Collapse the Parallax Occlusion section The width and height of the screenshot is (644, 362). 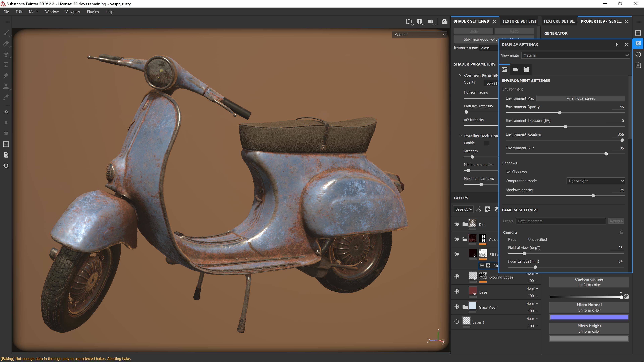click(x=461, y=136)
